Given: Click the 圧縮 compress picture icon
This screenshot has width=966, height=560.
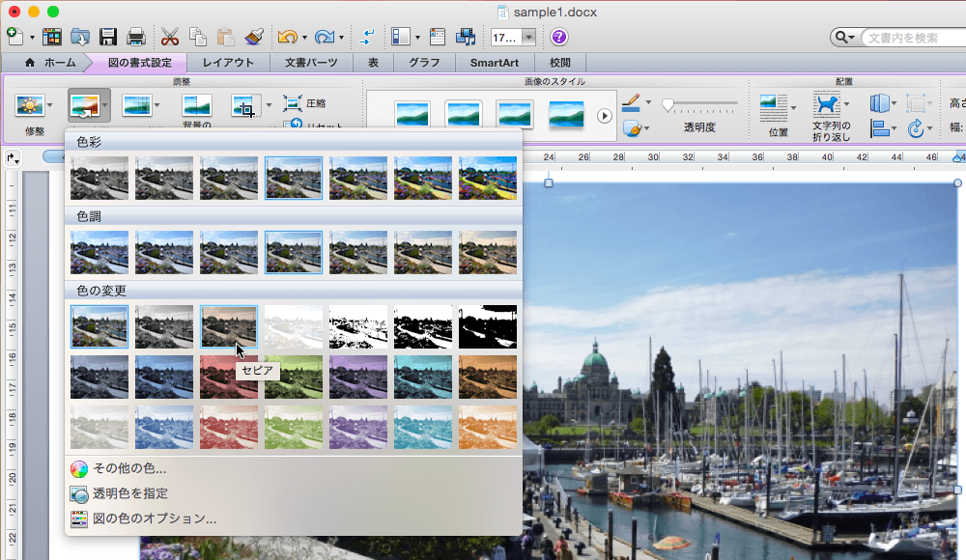Looking at the screenshot, I should point(293,103).
